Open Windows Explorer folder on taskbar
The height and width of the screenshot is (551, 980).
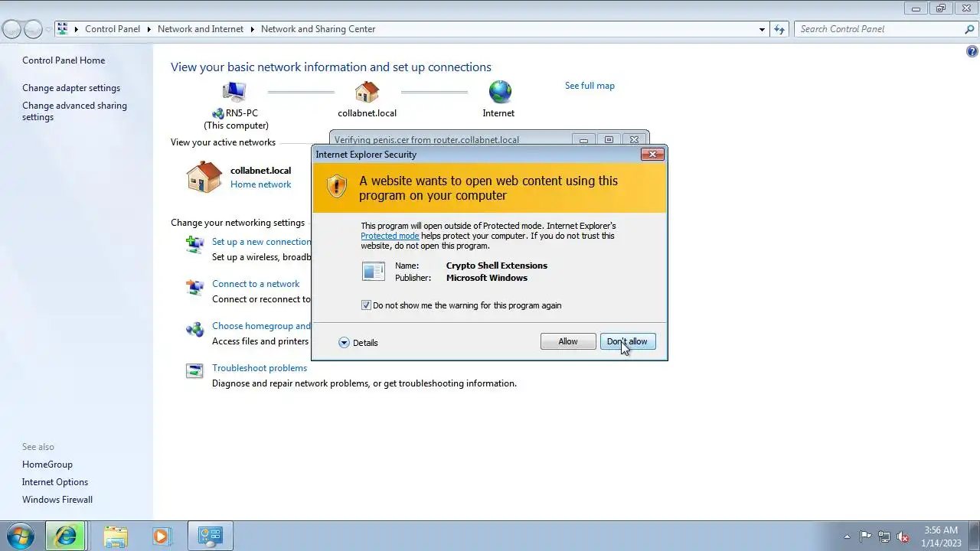click(116, 536)
